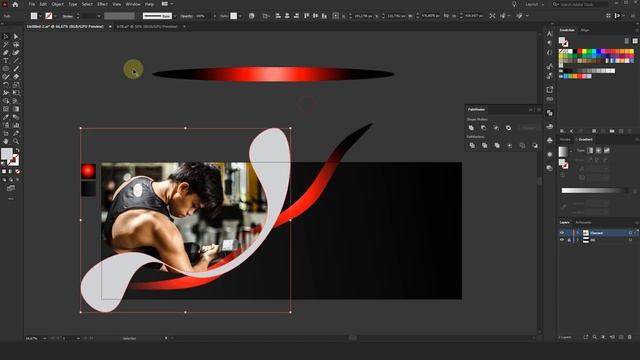This screenshot has width=640, height=360.
Task: Choose the Magic Wand tool
Action: 6,44
